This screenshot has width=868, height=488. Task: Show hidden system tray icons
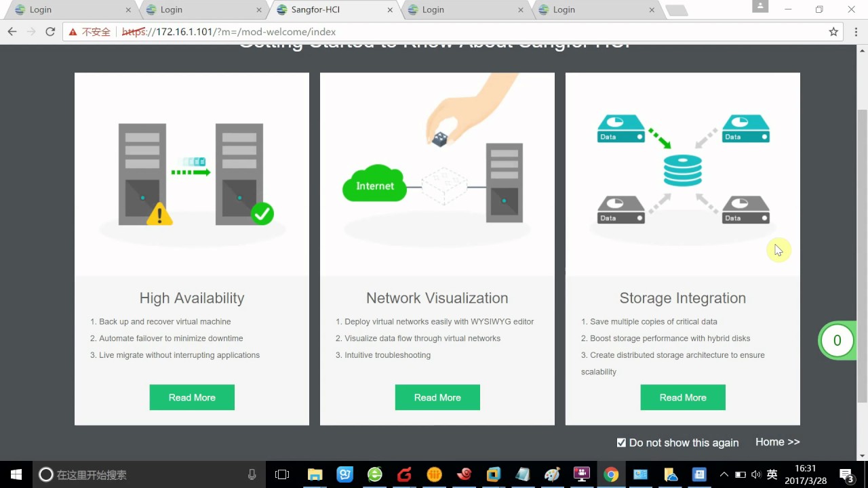[x=724, y=474]
